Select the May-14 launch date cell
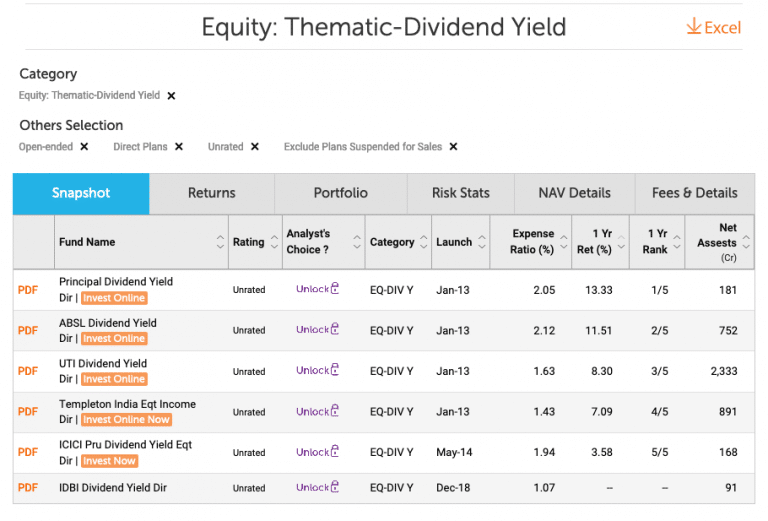 [x=454, y=452]
